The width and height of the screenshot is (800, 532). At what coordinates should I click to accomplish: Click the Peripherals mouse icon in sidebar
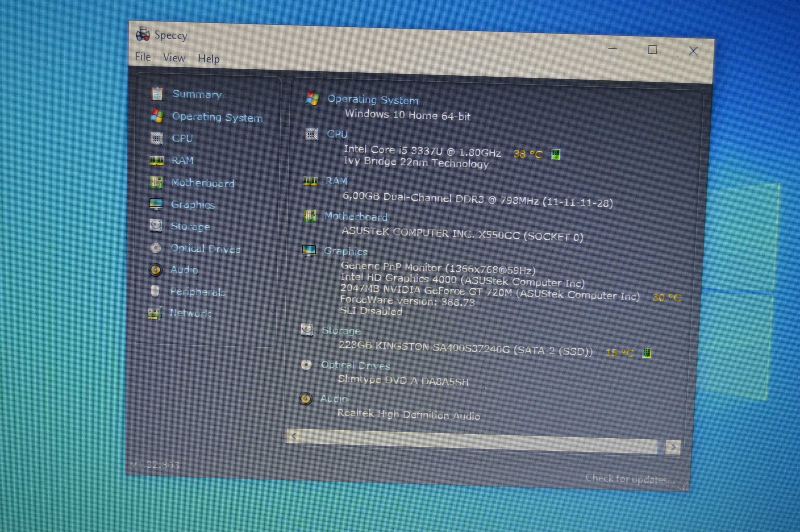coord(155,291)
